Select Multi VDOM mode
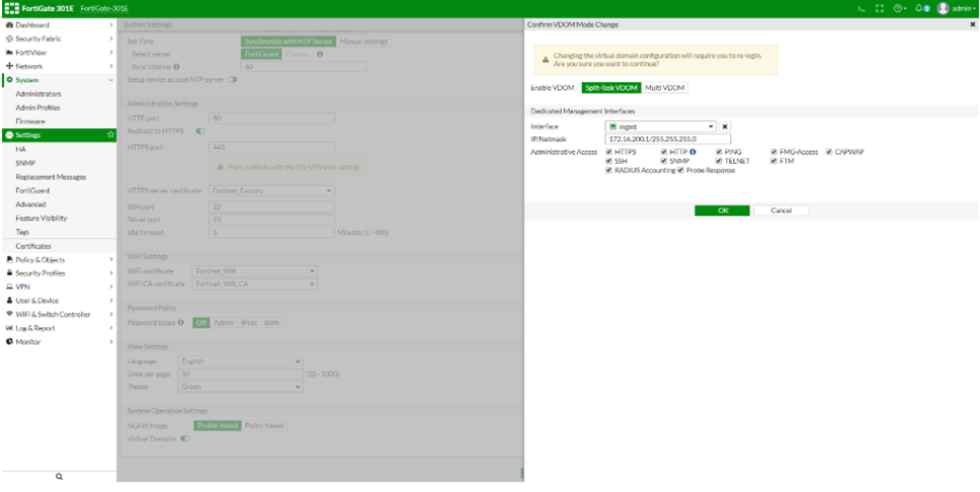The image size is (980, 492). click(x=665, y=88)
